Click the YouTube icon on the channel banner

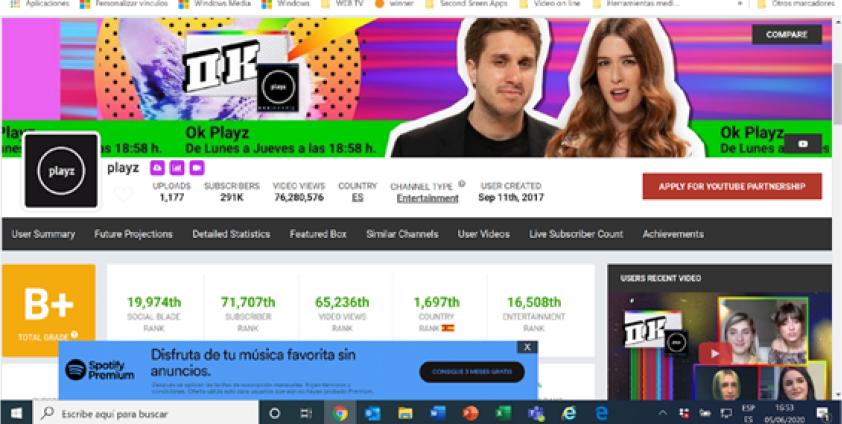[x=803, y=144]
